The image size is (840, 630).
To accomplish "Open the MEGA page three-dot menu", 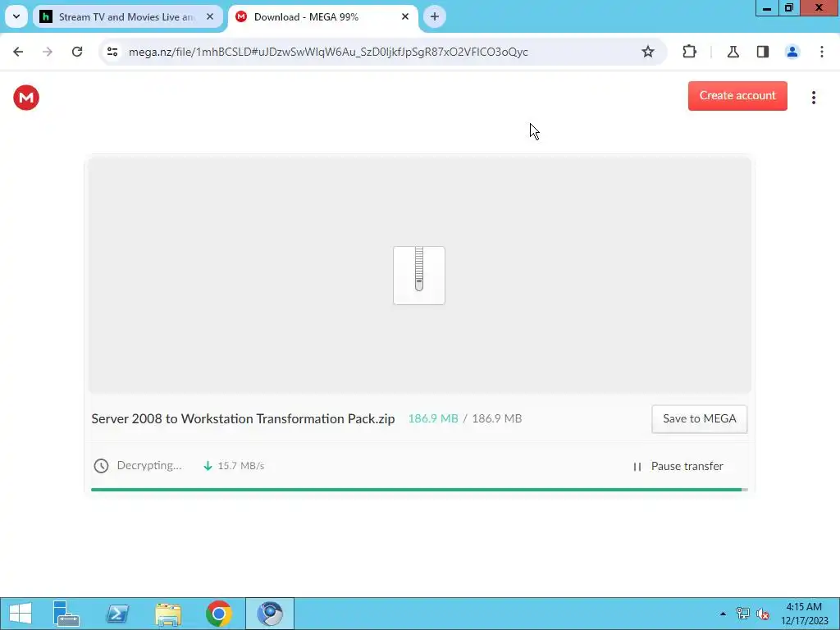I will pos(813,98).
